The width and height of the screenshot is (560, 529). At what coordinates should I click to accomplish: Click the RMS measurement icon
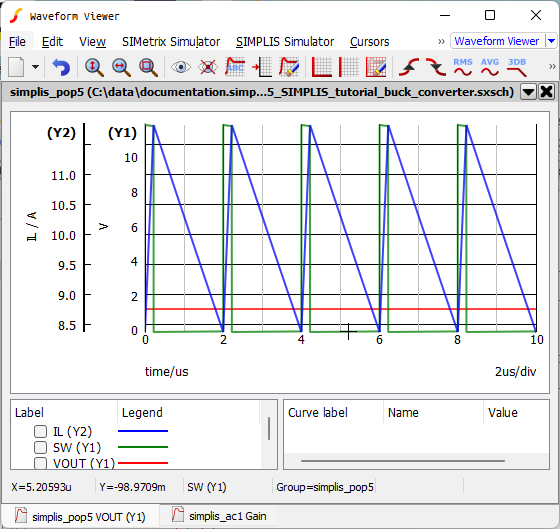pyautogui.click(x=462, y=67)
